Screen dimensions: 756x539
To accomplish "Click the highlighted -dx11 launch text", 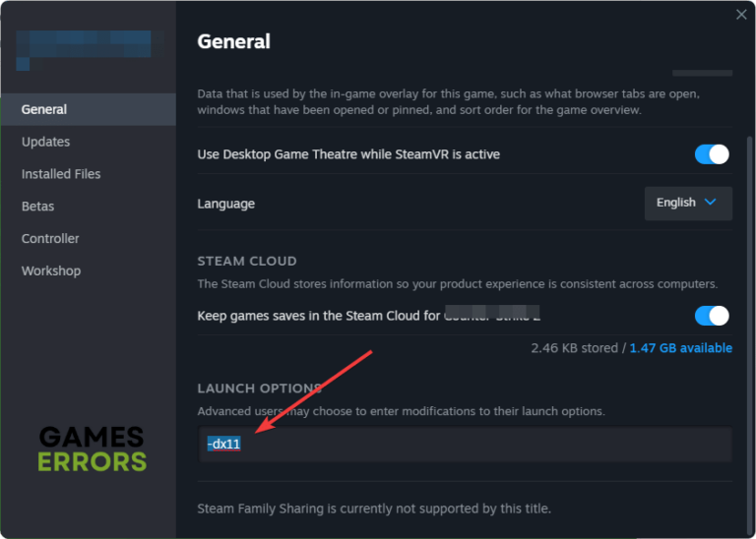I will click(223, 445).
